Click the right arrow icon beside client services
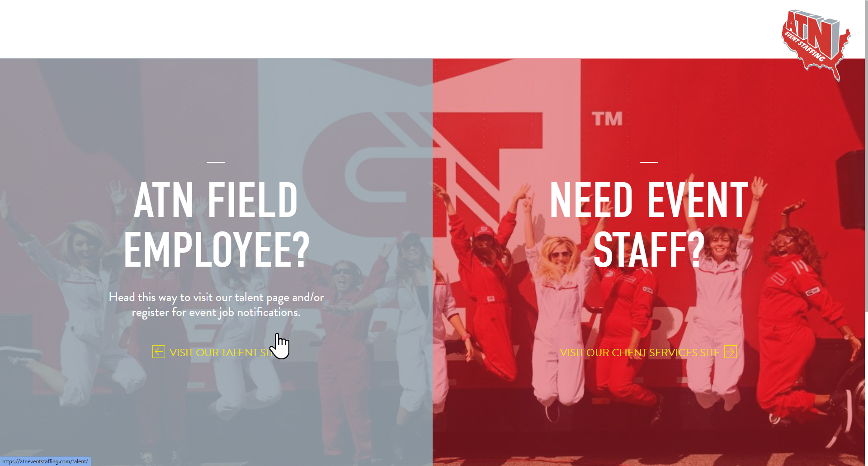The width and height of the screenshot is (868, 466). (731, 352)
